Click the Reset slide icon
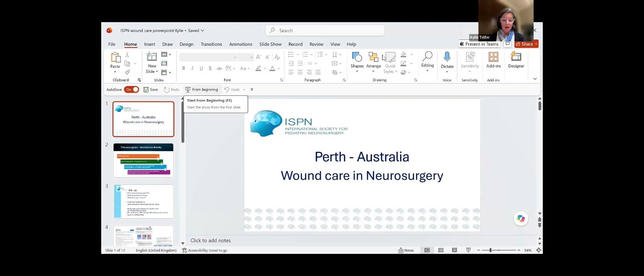Viewport: 644px width, 276px height. 164,63
